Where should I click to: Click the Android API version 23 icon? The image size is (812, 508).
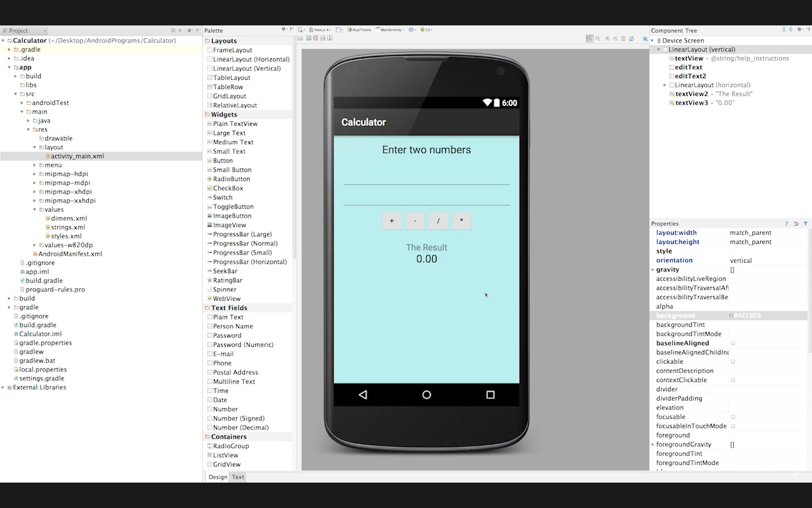[x=425, y=30]
